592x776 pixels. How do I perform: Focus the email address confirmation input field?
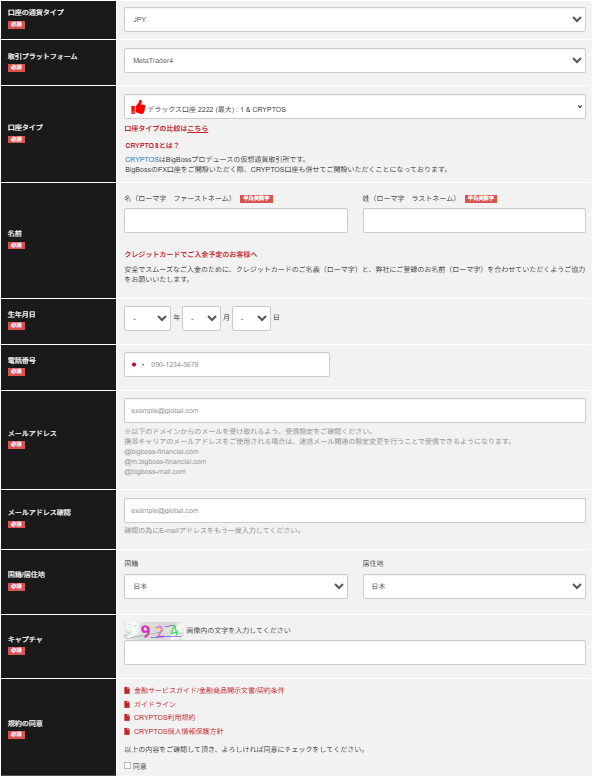(354, 510)
